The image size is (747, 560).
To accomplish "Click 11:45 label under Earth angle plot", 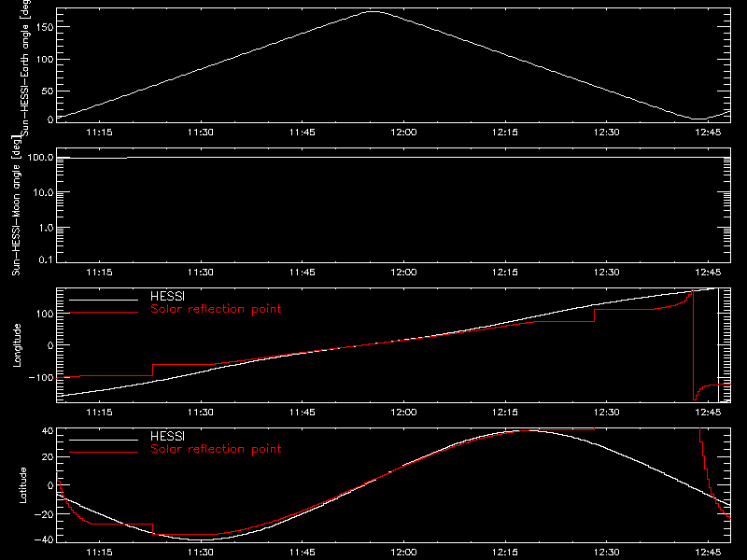I will [x=302, y=133].
